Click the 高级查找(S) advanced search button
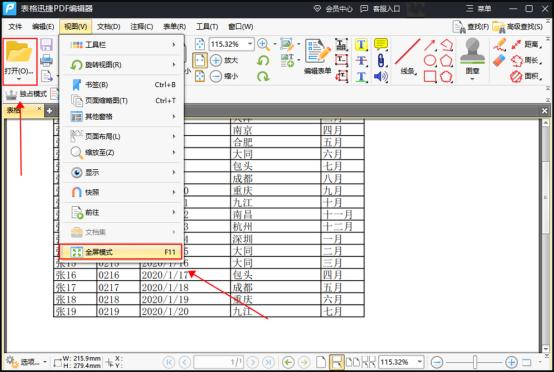 518,26
